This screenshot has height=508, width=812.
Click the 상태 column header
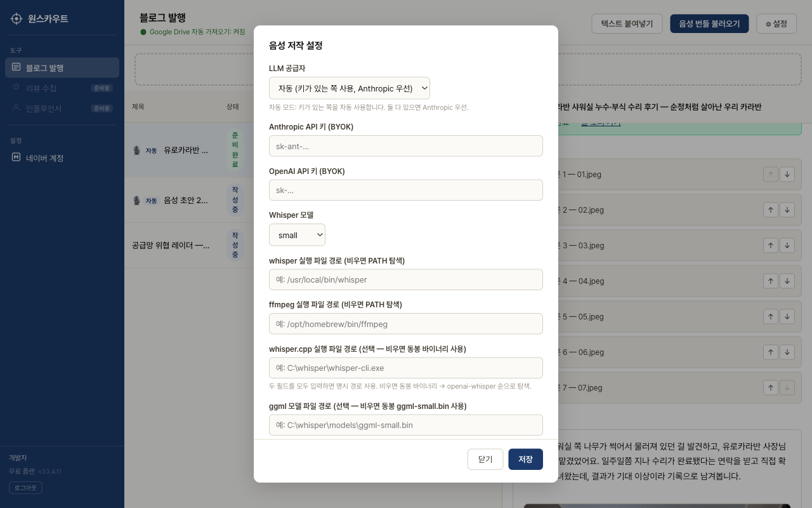[233, 107]
